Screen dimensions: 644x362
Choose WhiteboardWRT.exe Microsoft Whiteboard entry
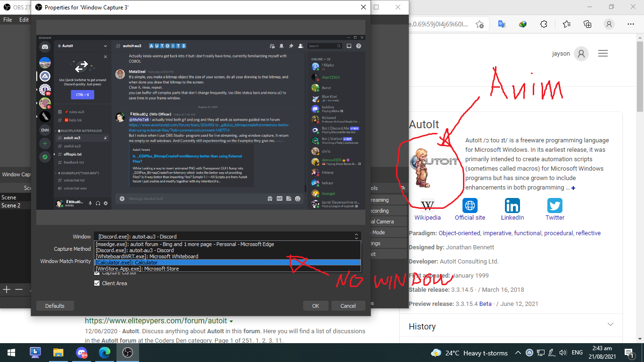click(227, 256)
